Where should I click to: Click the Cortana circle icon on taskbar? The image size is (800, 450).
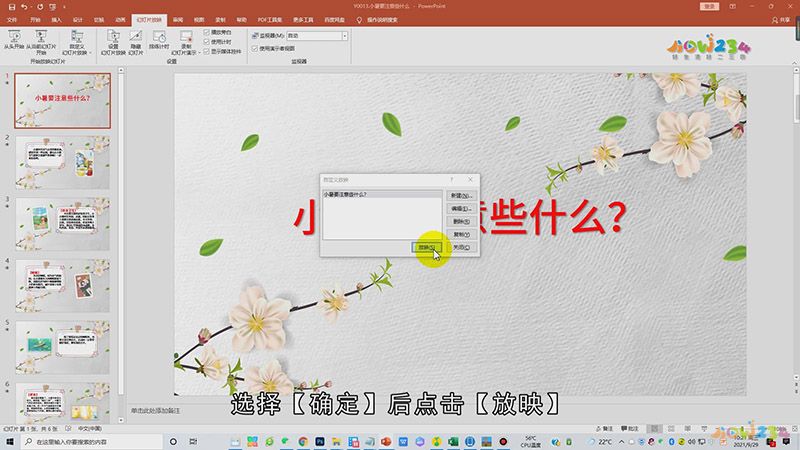point(173,441)
